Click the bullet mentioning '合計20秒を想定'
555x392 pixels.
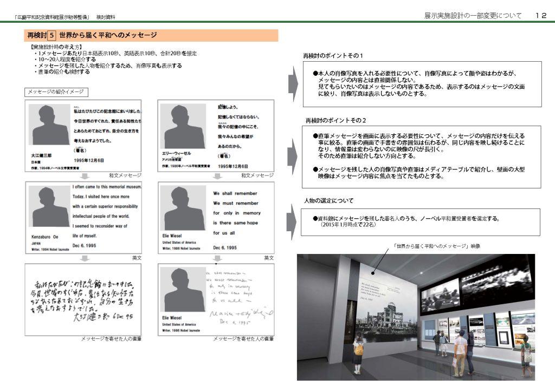(x=115, y=54)
